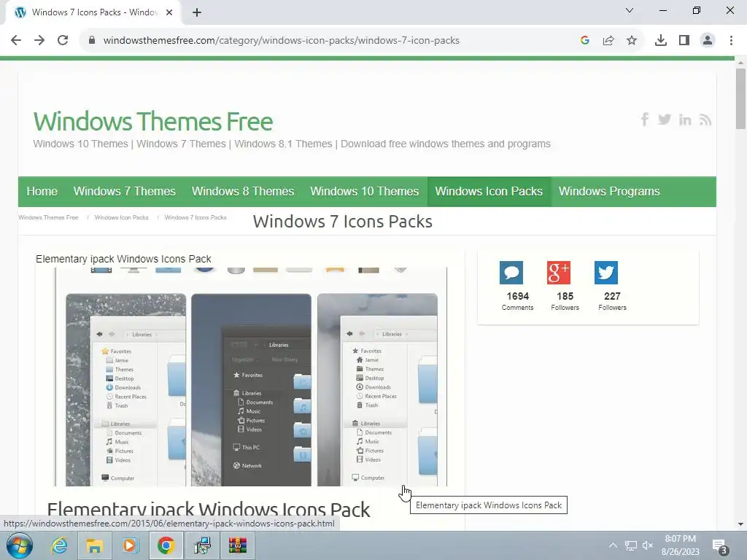
Task: Click the Chrome taskbar icon
Action: pyautogui.click(x=166, y=545)
